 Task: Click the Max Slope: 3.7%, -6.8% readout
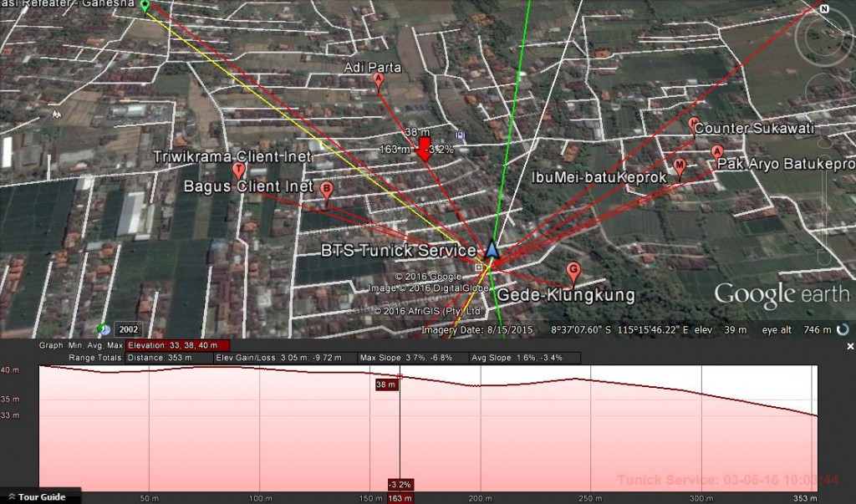(x=413, y=358)
